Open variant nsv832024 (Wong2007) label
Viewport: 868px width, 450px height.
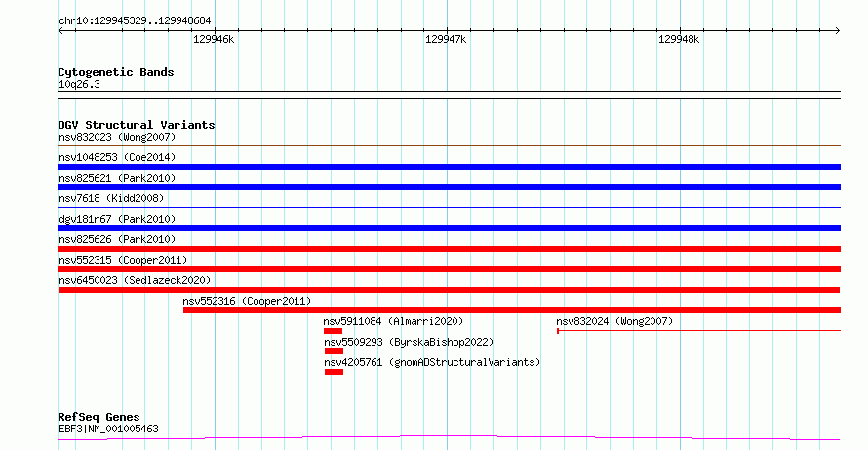(614, 321)
